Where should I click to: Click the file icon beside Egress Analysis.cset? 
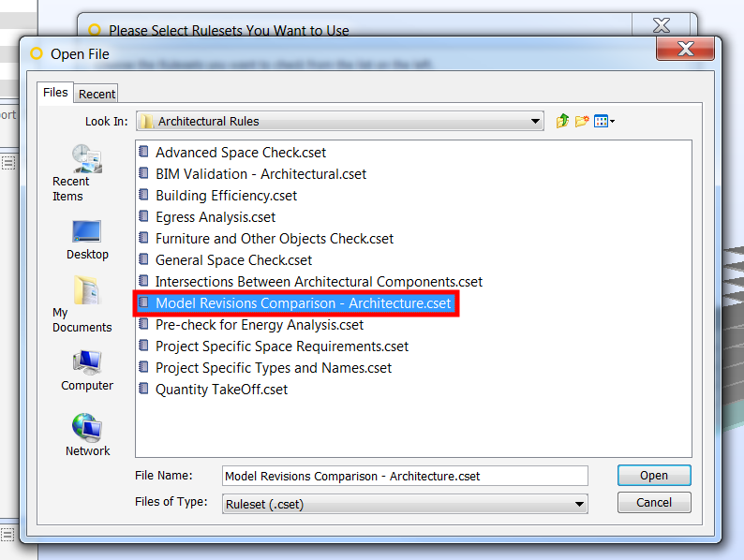click(x=143, y=216)
